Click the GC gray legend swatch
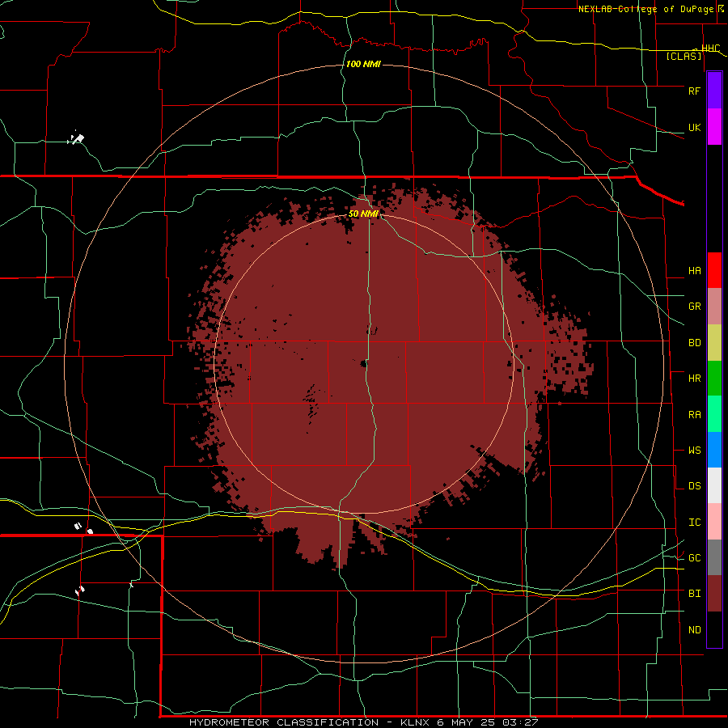 click(714, 557)
